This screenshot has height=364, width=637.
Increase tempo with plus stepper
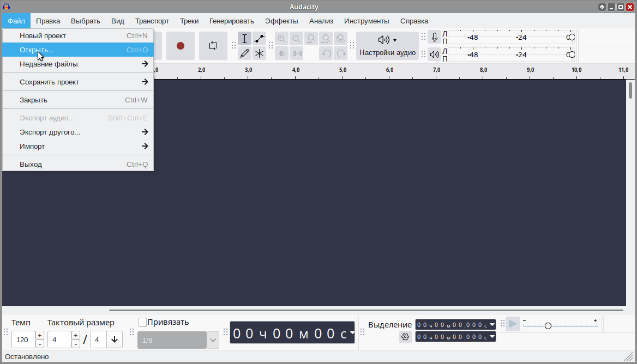tap(40, 336)
